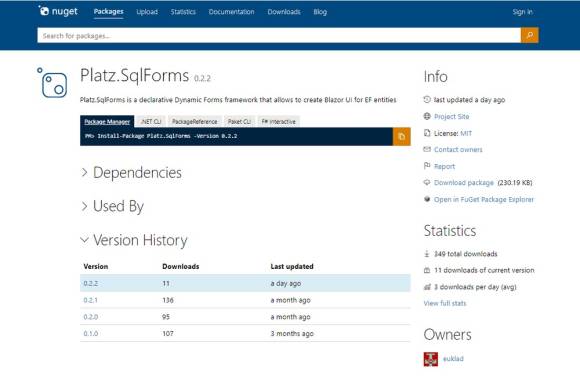Switch to the PackageReference tab
The width and height of the screenshot is (580, 379).
pyautogui.click(x=195, y=122)
